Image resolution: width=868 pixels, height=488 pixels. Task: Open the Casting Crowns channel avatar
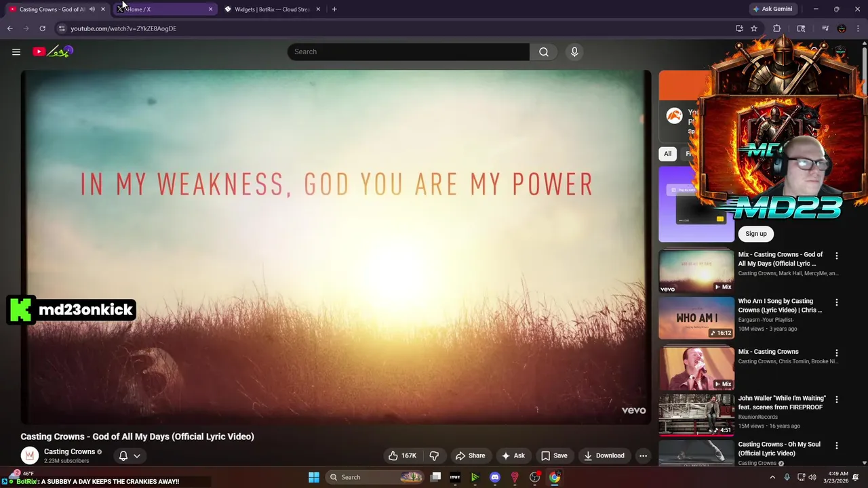[29, 455]
